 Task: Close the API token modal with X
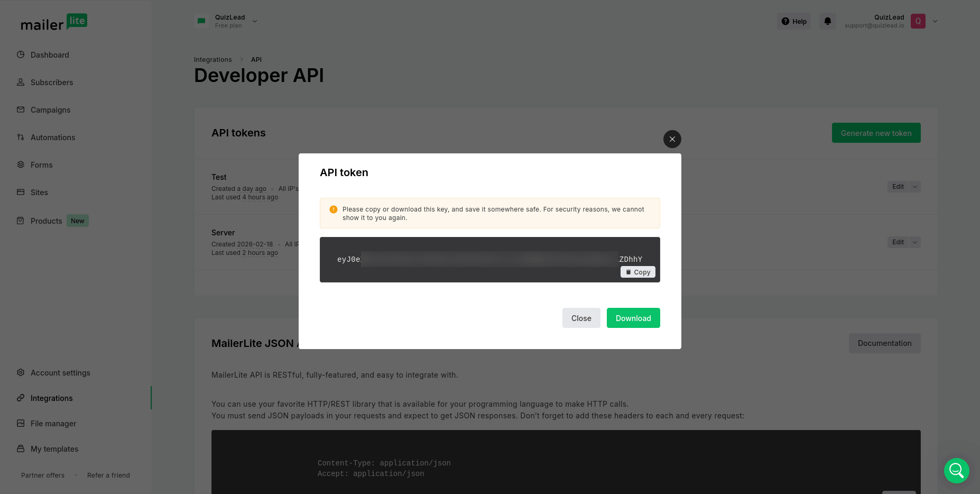coord(672,139)
